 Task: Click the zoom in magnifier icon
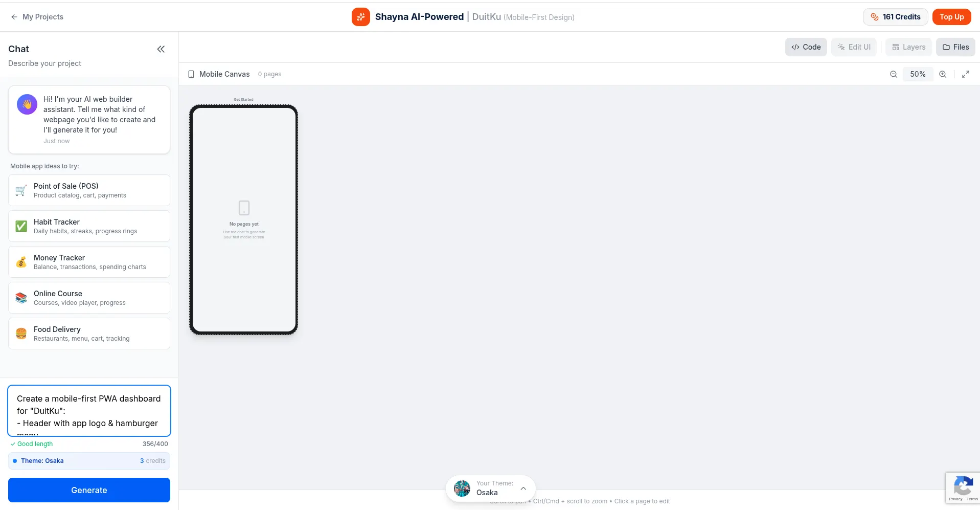(x=942, y=74)
